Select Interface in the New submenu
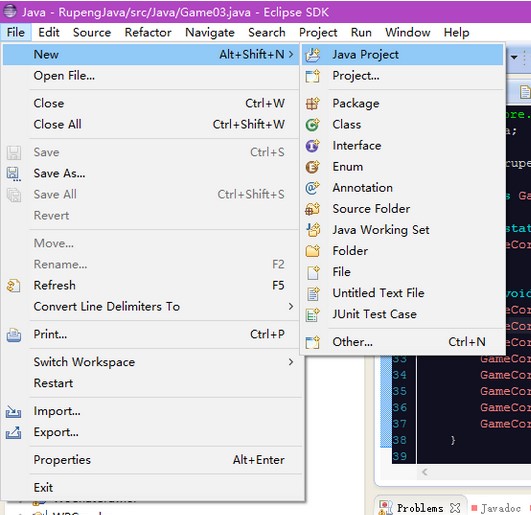This screenshot has width=531, height=515. [403, 146]
